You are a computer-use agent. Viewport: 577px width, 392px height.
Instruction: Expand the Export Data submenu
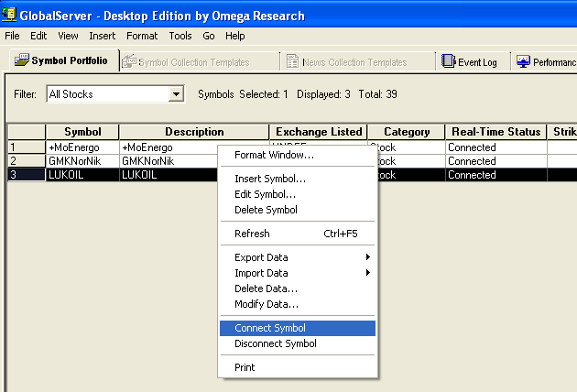(298, 257)
